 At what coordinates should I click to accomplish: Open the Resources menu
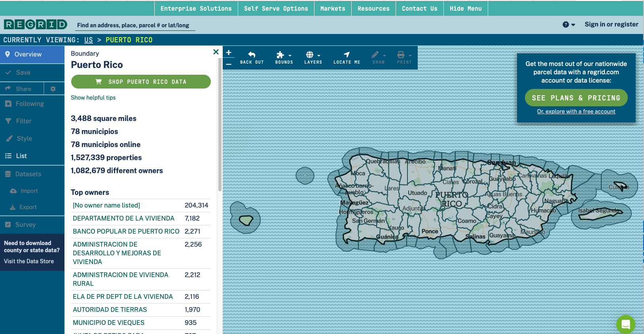click(373, 8)
